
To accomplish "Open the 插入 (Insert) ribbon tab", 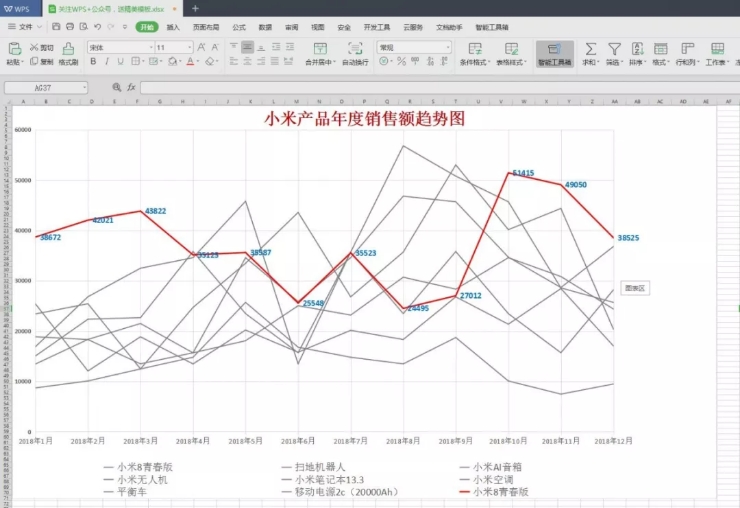I will point(173,27).
